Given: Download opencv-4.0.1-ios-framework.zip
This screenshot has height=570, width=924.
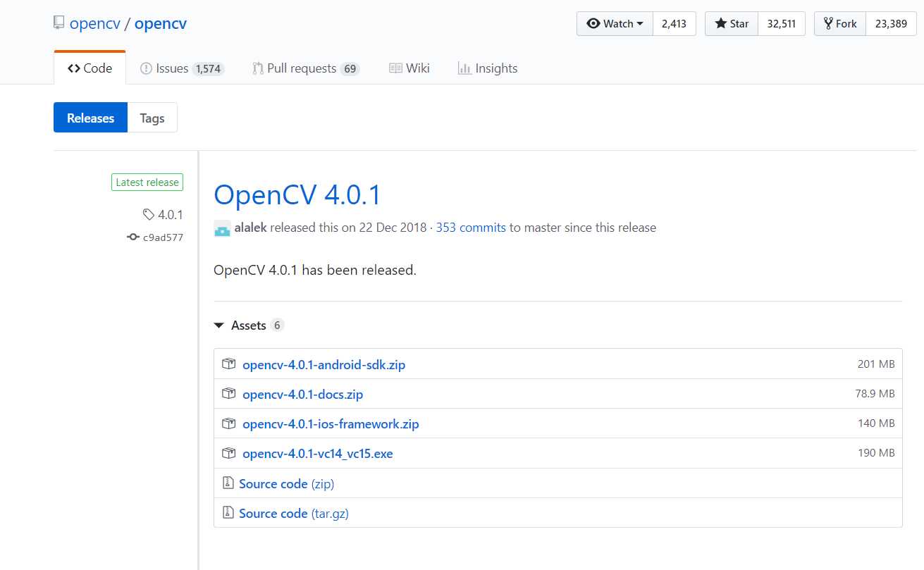Looking at the screenshot, I should tap(331, 423).
